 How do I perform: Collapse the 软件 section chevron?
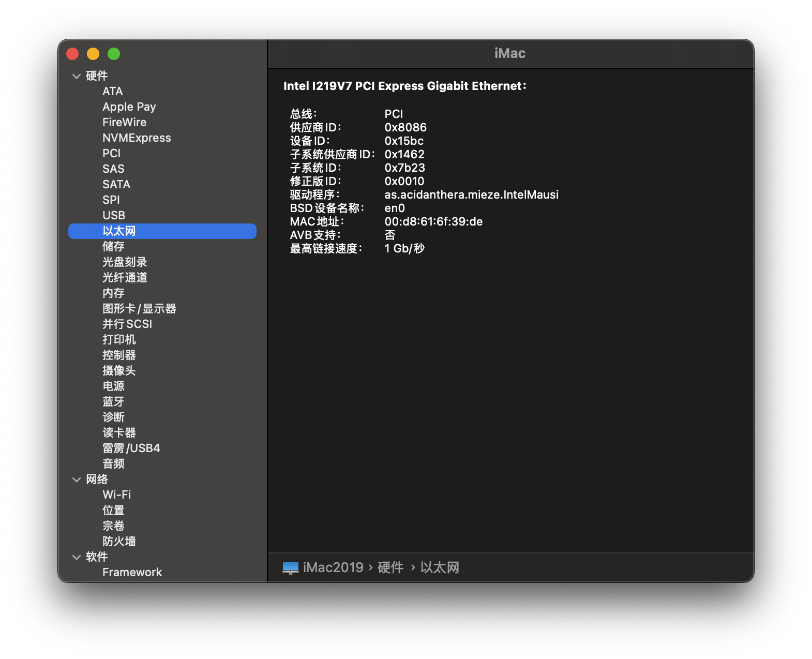point(77,557)
